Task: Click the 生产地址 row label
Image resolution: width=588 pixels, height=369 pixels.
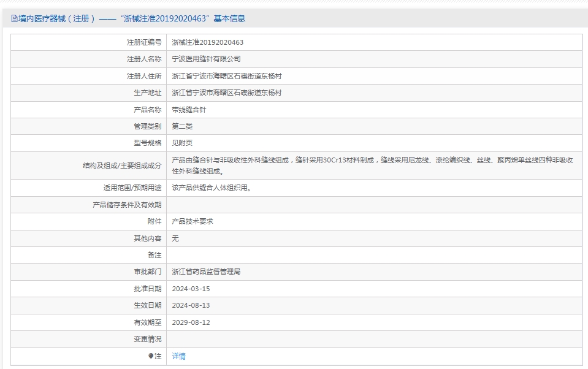Action: click(x=147, y=93)
